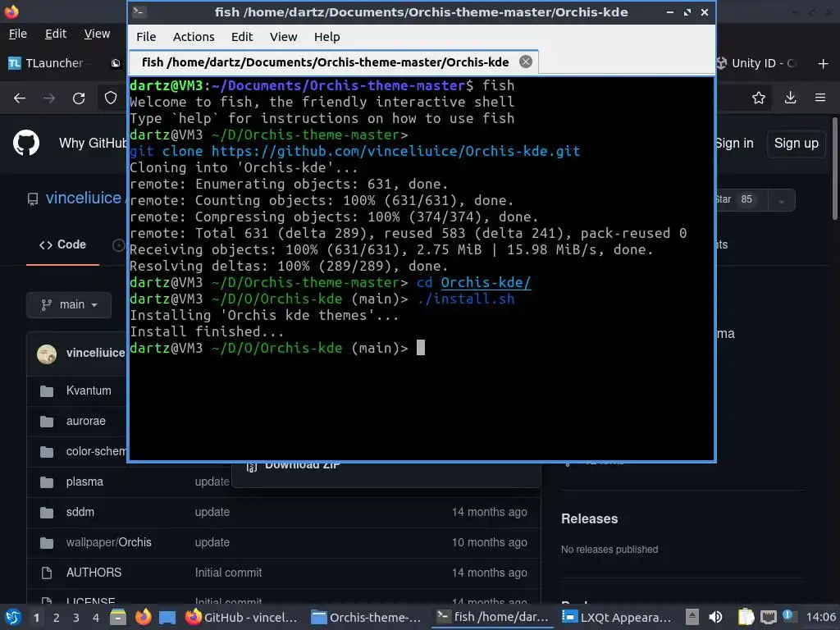Image resolution: width=840 pixels, height=630 pixels.
Task: Click the folder icon beside Kvantum
Action: tap(47, 391)
